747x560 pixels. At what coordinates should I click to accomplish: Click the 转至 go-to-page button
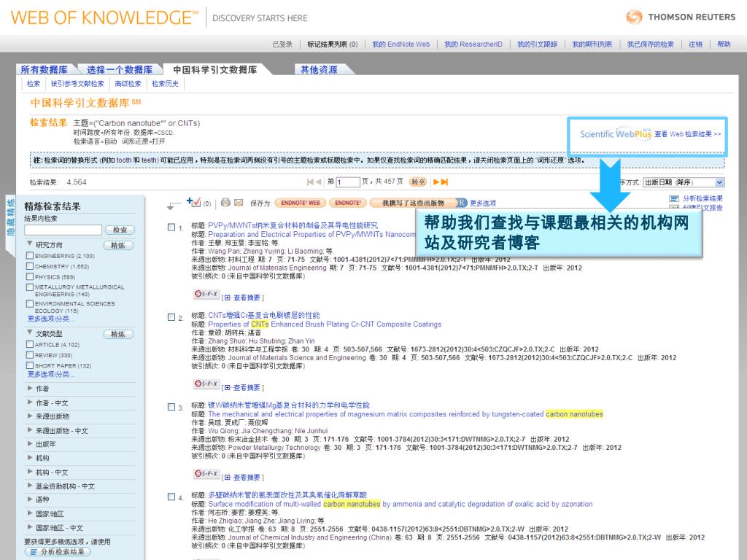(x=418, y=182)
